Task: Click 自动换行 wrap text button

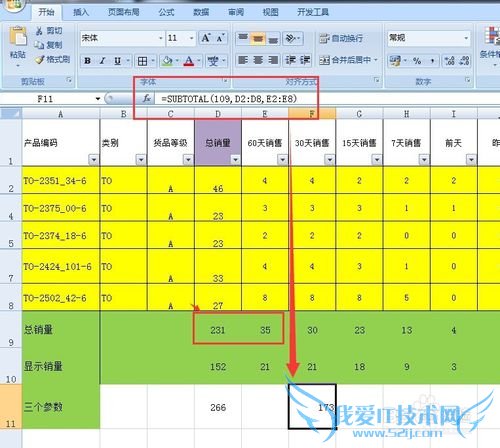Action: [341, 38]
